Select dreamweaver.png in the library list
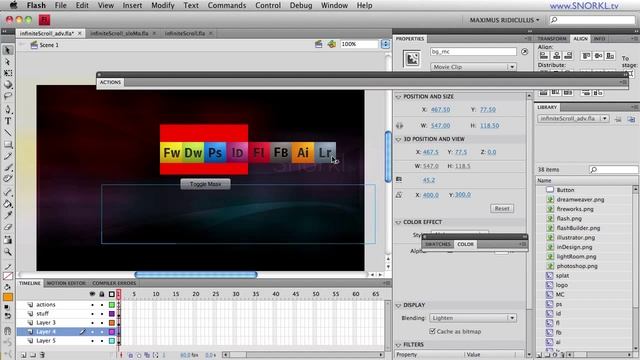 point(580,200)
